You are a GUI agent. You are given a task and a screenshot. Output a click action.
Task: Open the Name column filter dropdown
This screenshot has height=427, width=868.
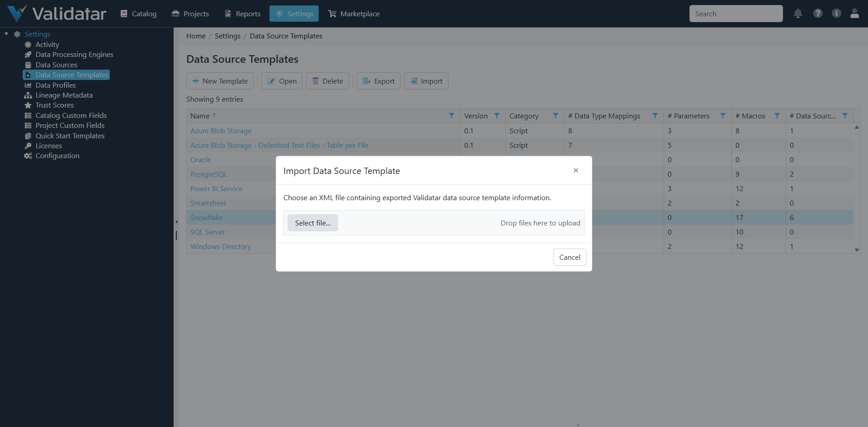click(x=451, y=116)
